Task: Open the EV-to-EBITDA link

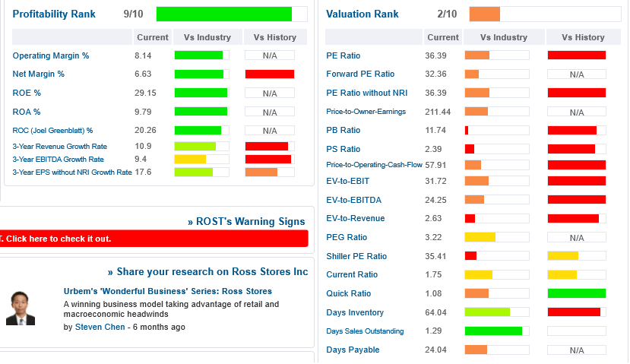Action: coord(353,200)
